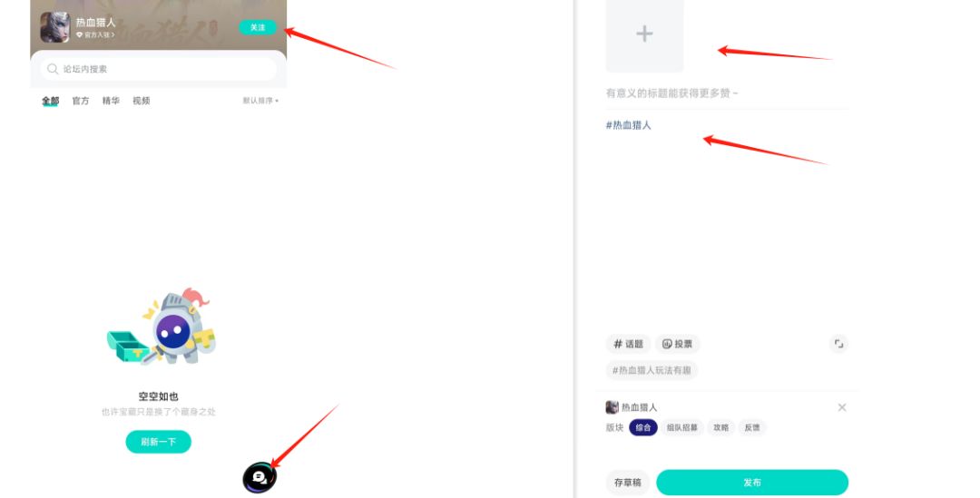Click the magnifier icon in forum search
The height and width of the screenshot is (498, 980).
(54, 69)
